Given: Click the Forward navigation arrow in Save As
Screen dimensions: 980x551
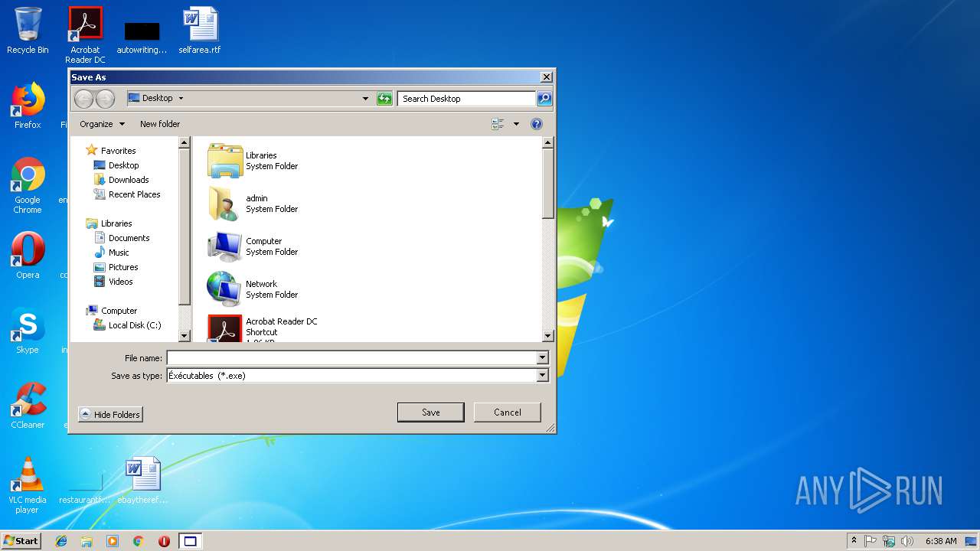Looking at the screenshot, I should [105, 98].
